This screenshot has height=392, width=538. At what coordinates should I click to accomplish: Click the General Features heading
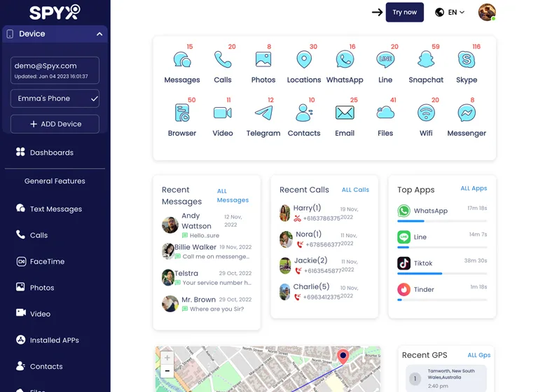55,181
